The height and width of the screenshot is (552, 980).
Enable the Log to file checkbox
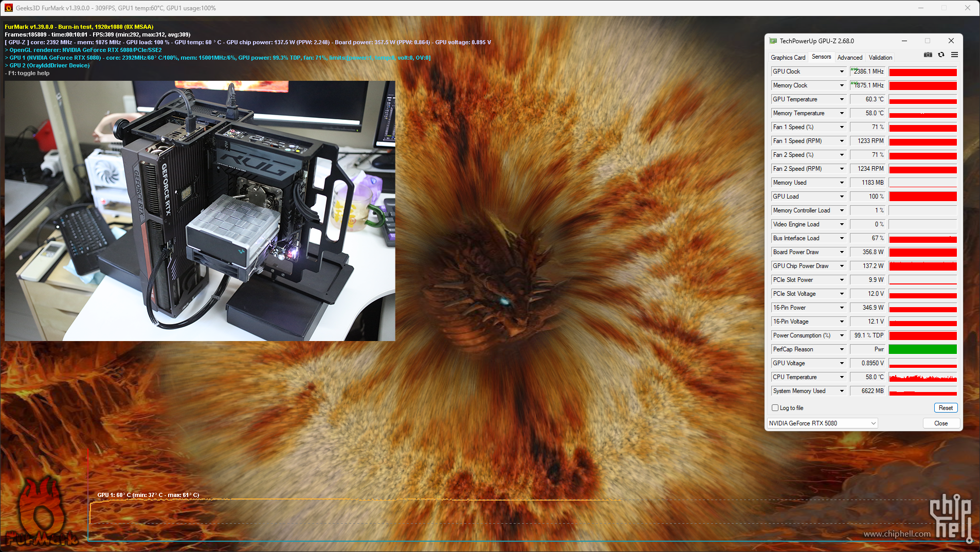point(775,408)
